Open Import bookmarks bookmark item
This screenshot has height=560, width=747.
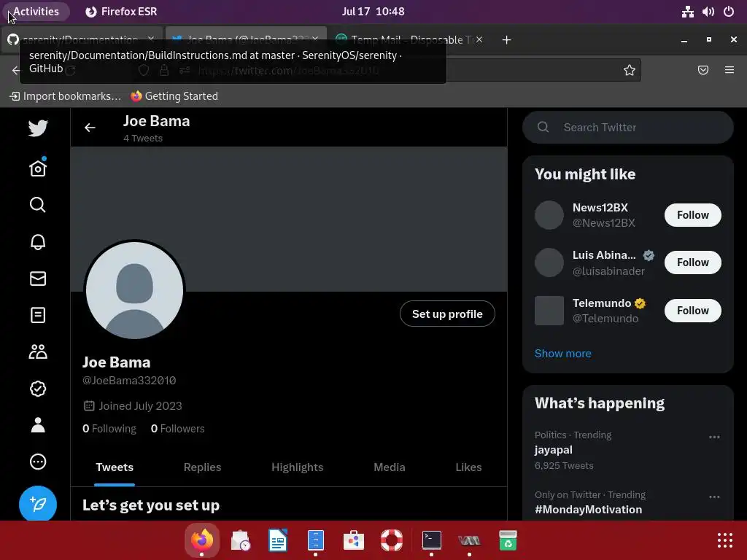pos(65,96)
